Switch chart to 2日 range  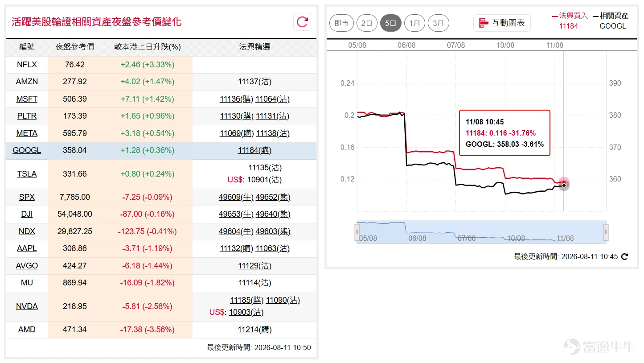[367, 23]
